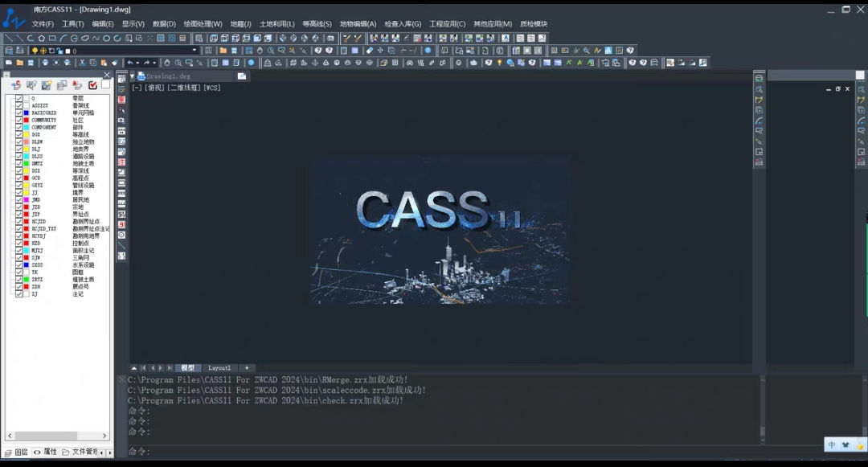Open the 工程应用(C) menu

(x=448, y=24)
